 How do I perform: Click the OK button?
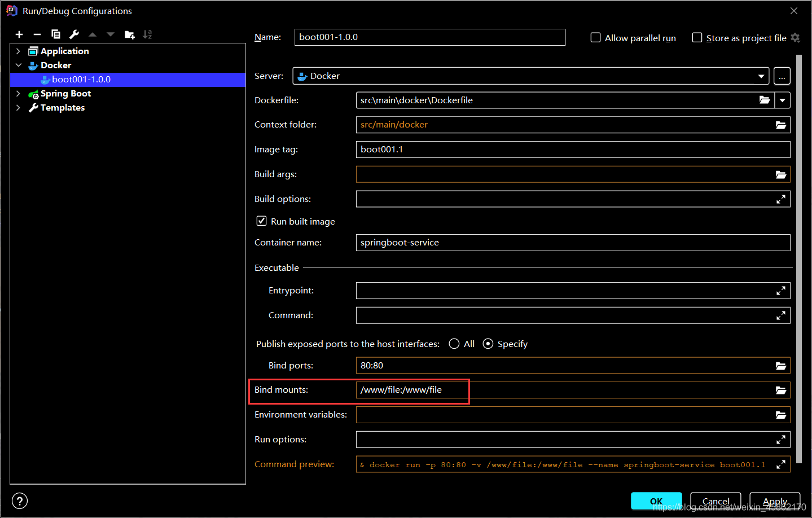656,501
